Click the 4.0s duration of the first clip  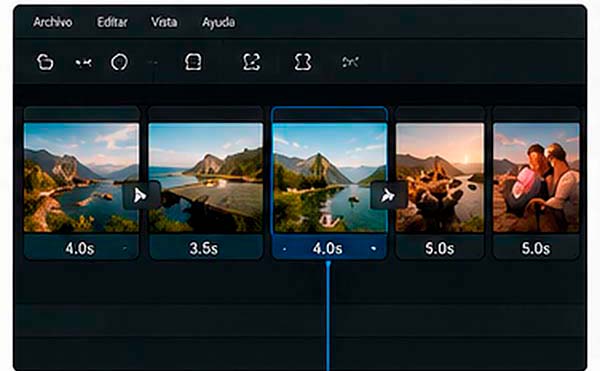pos(80,249)
